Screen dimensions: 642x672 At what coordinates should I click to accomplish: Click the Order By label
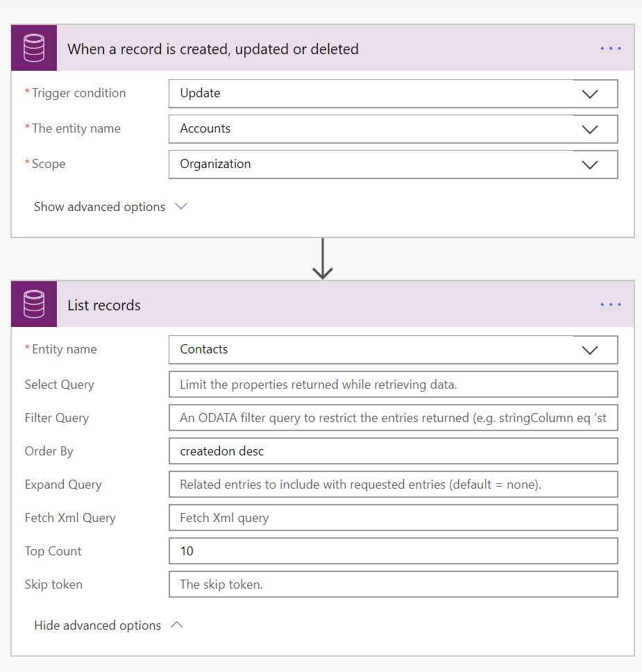(49, 451)
